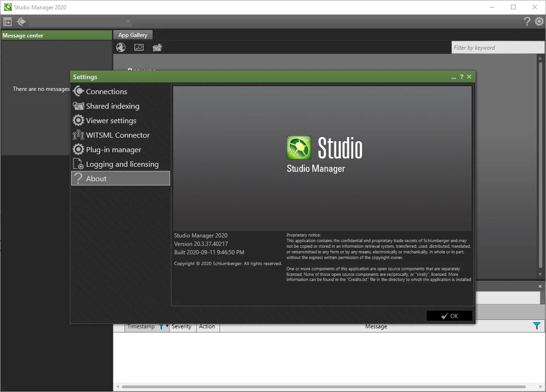Image resolution: width=546 pixels, height=392 pixels.
Task: Open Shared indexing settings
Action: point(120,106)
